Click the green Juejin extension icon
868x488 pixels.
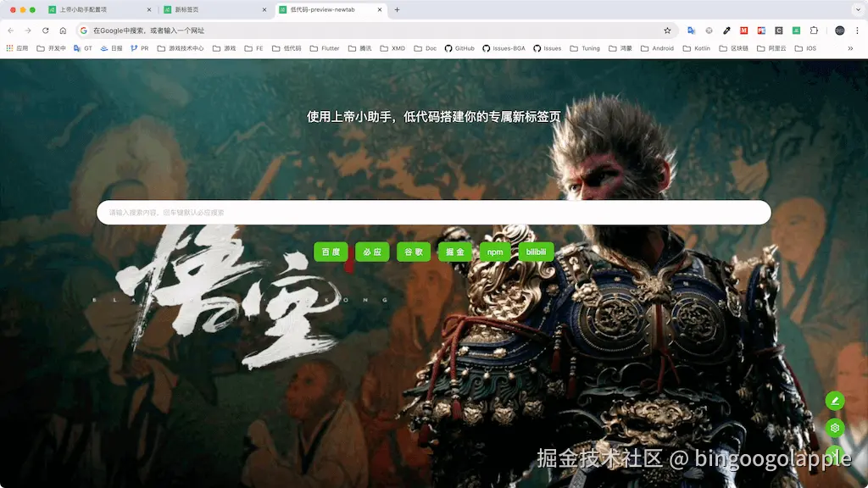tap(795, 30)
